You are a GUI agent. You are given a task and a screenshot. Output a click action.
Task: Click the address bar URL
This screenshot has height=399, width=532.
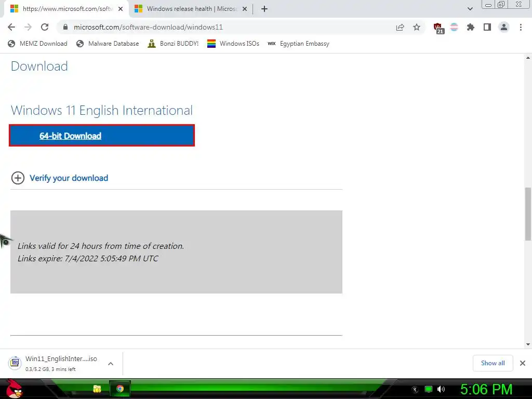pos(148,27)
